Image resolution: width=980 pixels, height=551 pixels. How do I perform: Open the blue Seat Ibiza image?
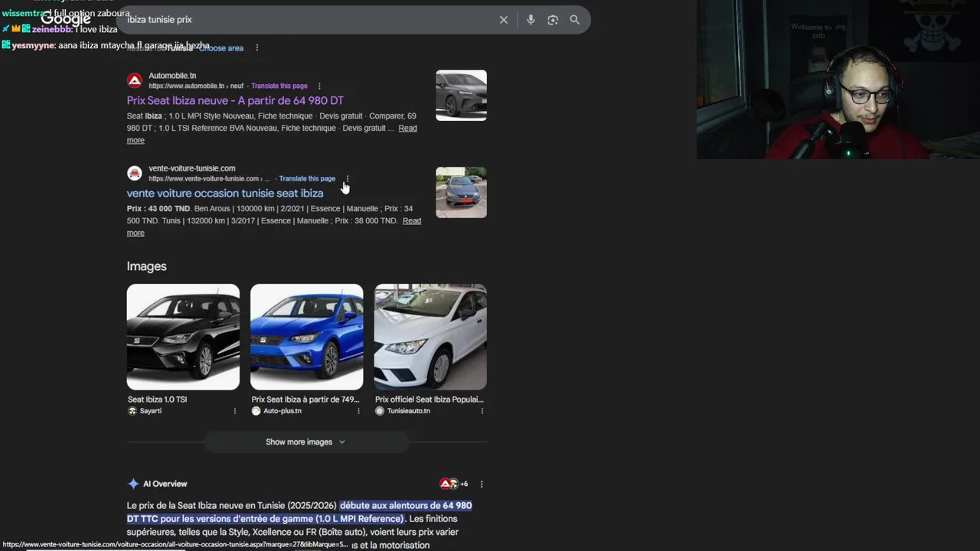(306, 337)
